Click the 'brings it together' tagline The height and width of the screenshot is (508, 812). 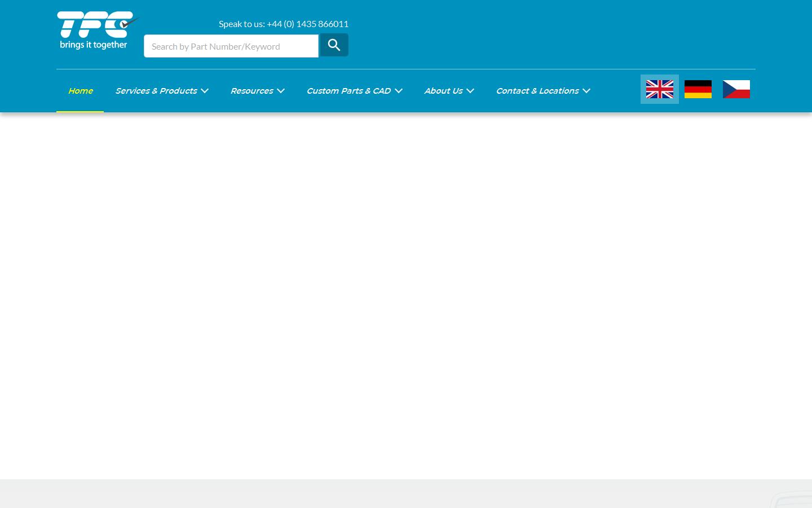(x=94, y=45)
